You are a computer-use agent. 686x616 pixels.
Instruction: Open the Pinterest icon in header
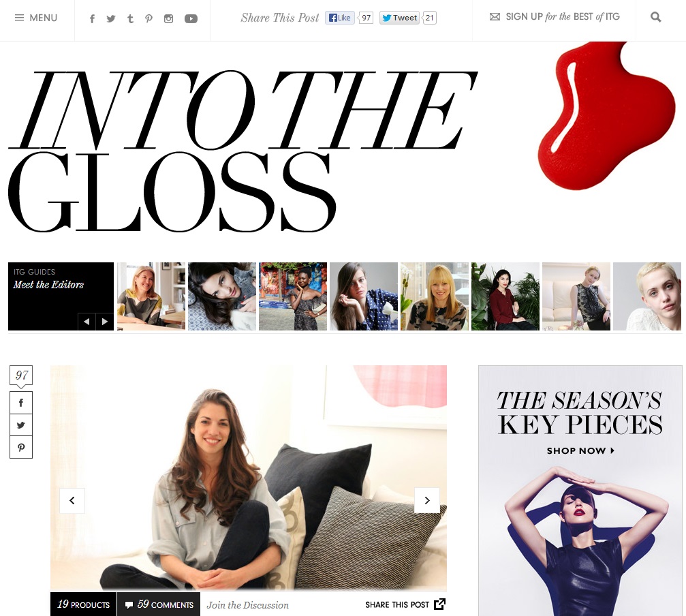point(149,19)
